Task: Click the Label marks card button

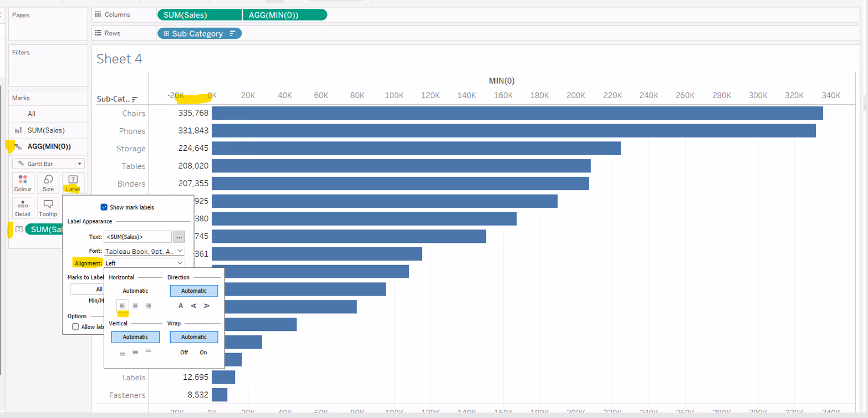Action: (73, 183)
